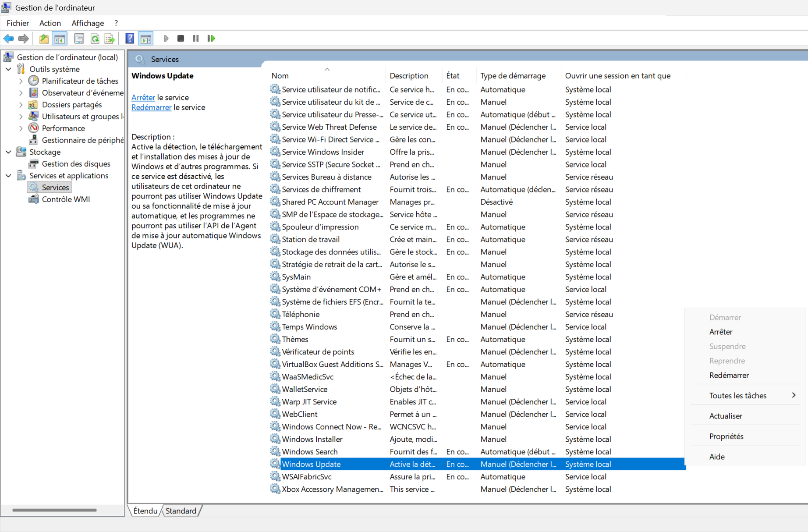The width and height of the screenshot is (808, 532).
Task: Click the Dossiers partagés folder icon
Action: tap(33, 104)
